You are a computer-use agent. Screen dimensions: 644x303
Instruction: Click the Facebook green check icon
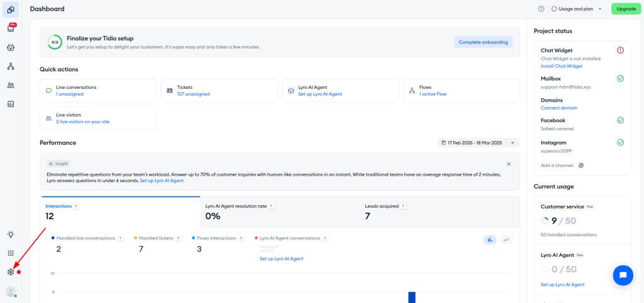pos(620,120)
